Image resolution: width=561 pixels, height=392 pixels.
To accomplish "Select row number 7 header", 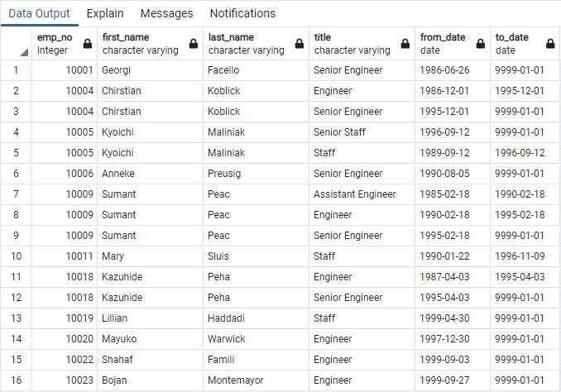I will [16, 194].
